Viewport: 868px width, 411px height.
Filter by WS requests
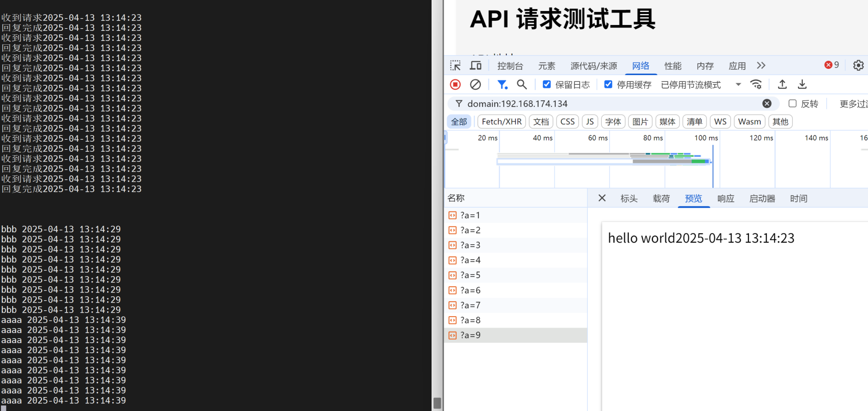(x=720, y=122)
